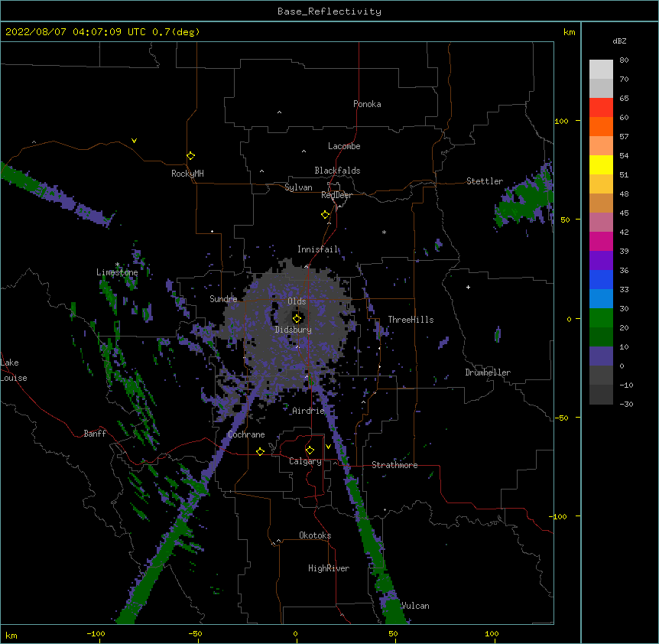Click the yellow marker above RockyMH
659x644 pixels.
(x=190, y=156)
